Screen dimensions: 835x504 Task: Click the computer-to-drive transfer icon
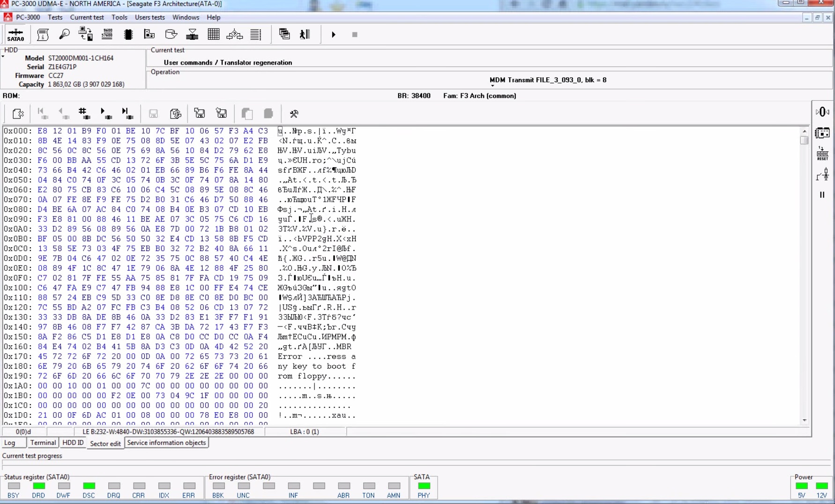(85, 34)
